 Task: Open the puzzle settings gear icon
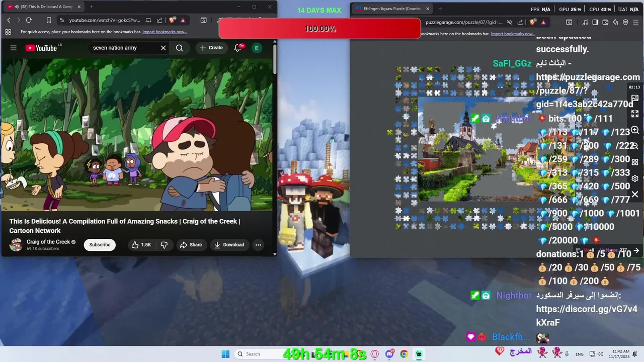635,178
